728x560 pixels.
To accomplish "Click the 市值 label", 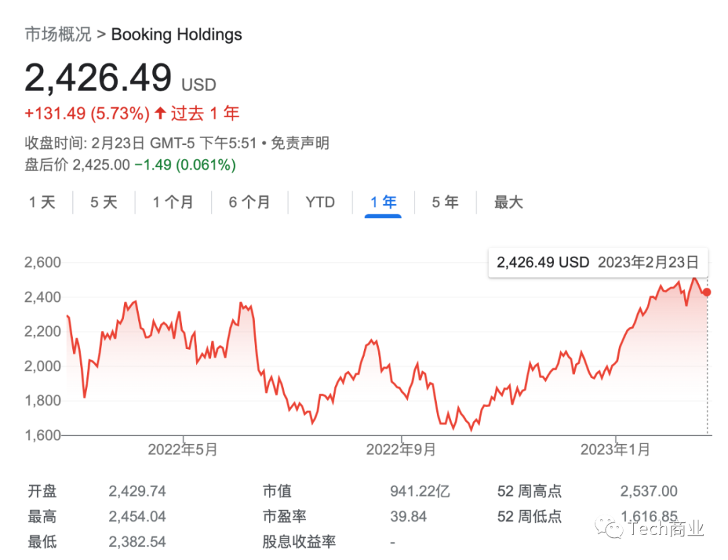I will (277, 491).
